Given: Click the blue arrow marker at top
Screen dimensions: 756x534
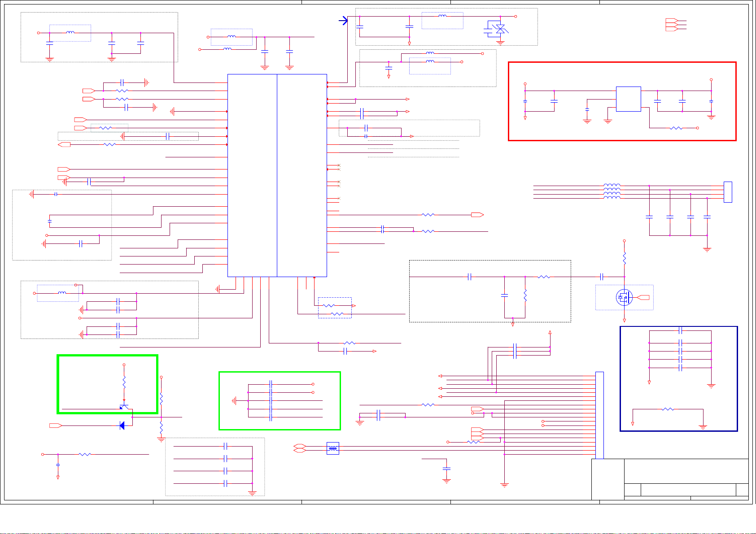Looking at the screenshot, I should (343, 21).
